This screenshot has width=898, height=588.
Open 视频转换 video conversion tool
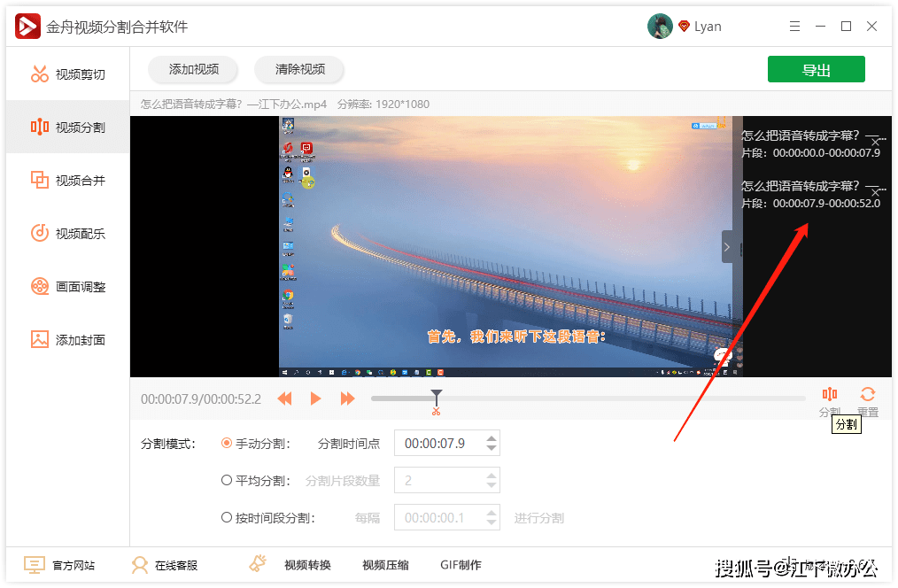coord(307,565)
